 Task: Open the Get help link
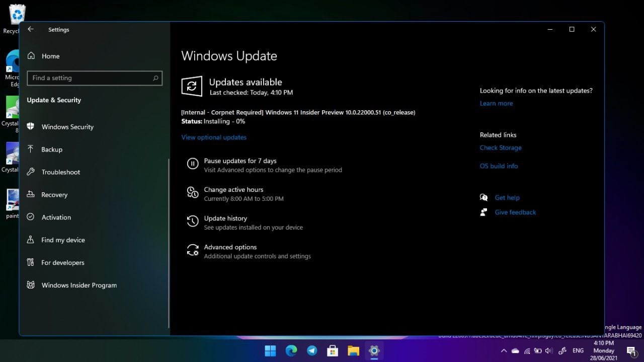coord(507,198)
